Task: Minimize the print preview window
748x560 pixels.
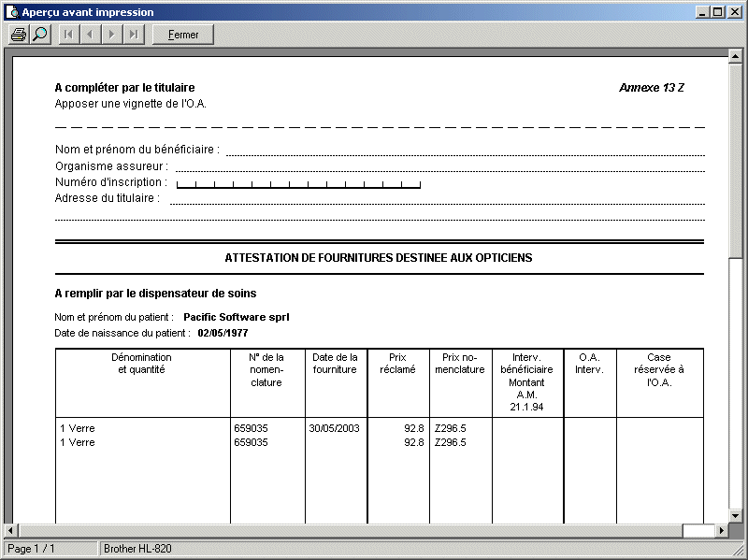Action: click(702, 12)
